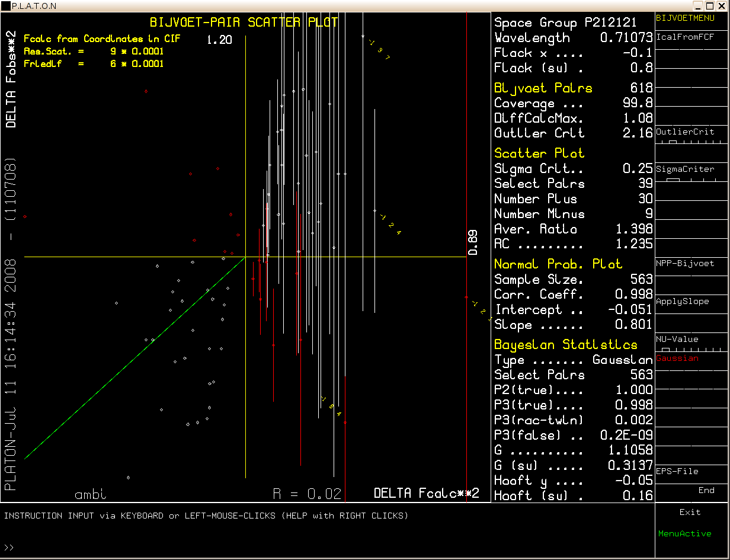Click the Exit button

(690, 512)
